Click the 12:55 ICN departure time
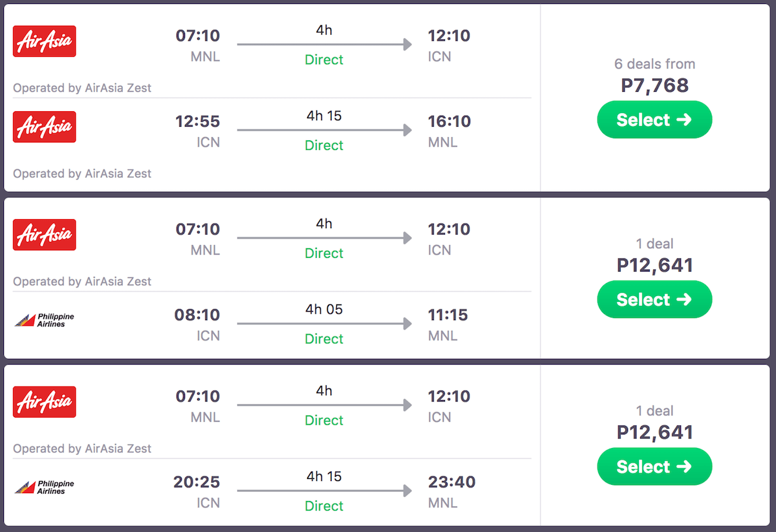 tap(197, 122)
